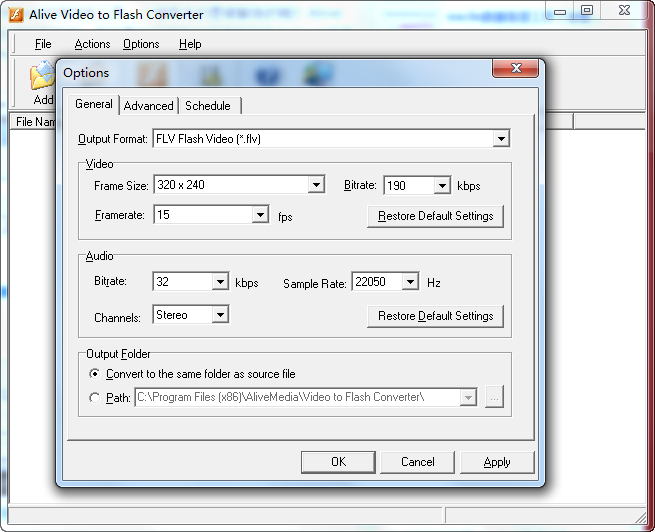
Task: Expand the Sample Rate dropdown
Action: (x=410, y=282)
